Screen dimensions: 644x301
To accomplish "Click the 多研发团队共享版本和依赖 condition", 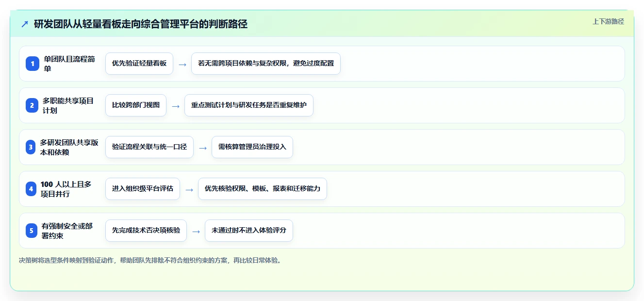I will coord(69,147).
